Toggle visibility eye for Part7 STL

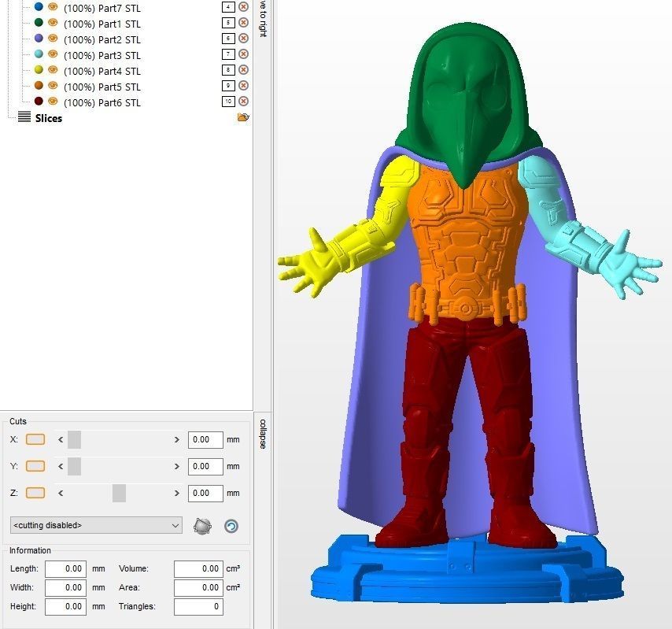[53, 6]
